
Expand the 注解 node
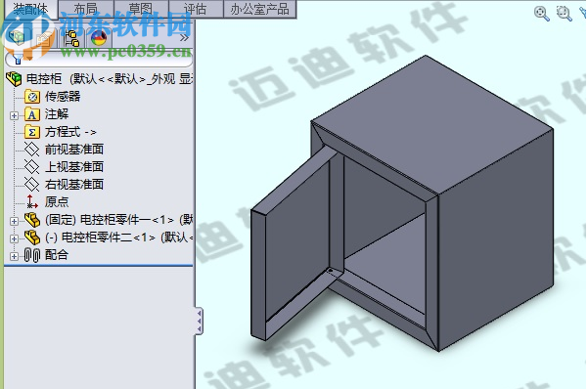pos(14,115)
